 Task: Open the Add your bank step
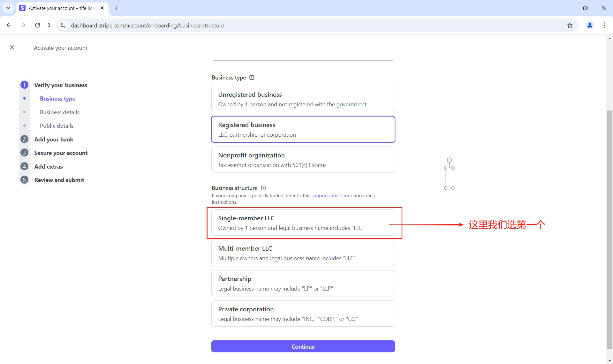click(x=54, y=140)
